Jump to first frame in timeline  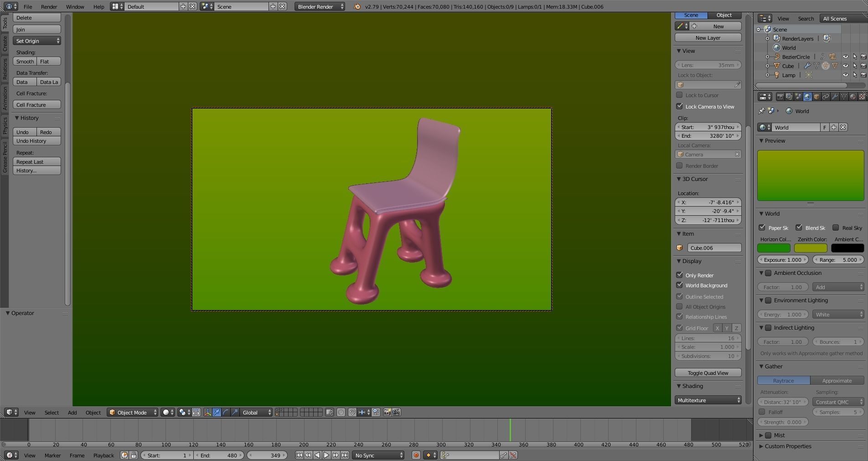(299, 455)
